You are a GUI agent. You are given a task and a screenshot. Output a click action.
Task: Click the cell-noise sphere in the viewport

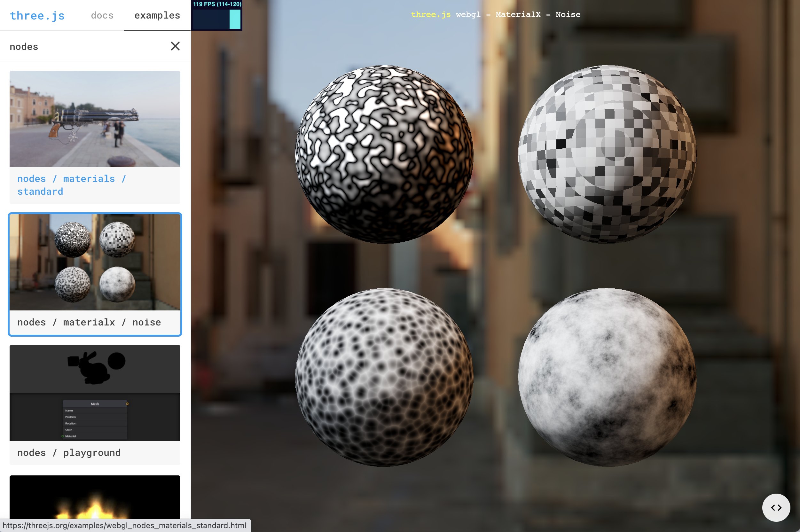click(383, 383)
